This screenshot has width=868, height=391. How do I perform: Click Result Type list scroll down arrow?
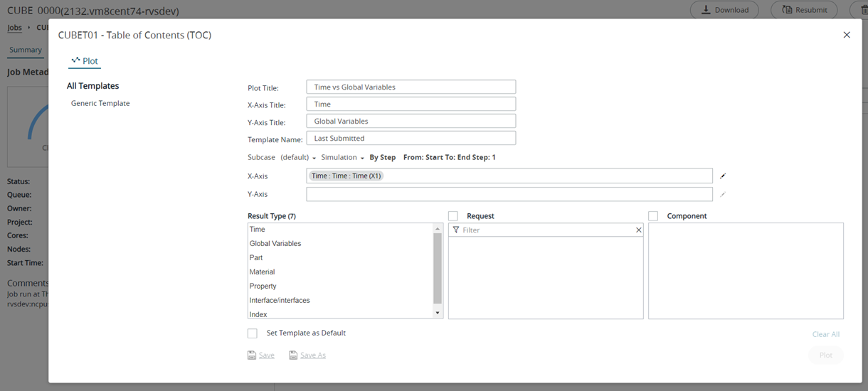(438, 313)
